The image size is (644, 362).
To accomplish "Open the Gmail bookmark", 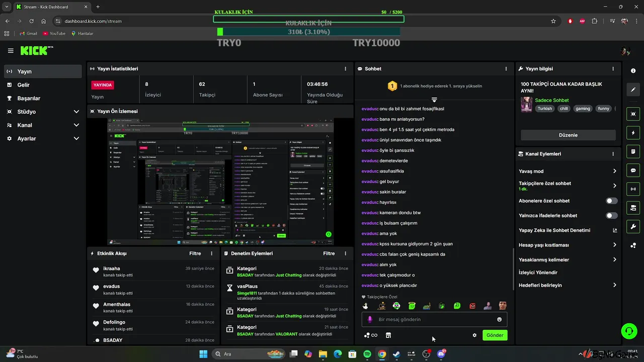I will point(28,34).
